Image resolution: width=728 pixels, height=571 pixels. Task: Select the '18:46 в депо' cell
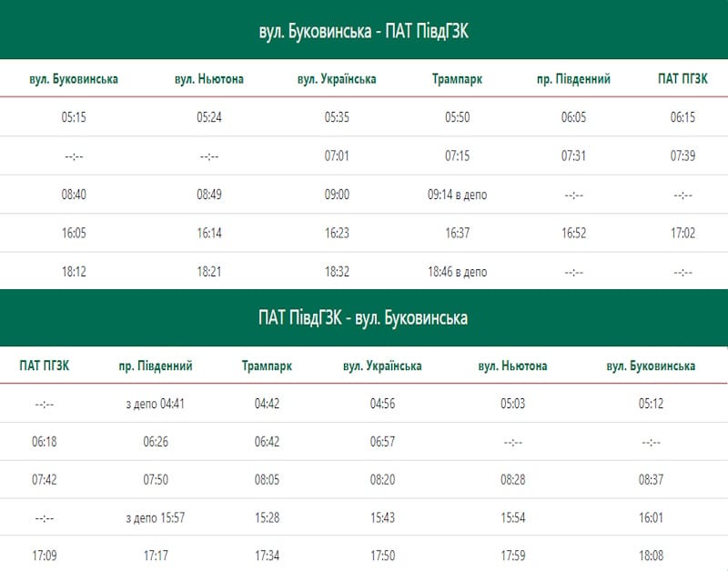pos(457,271)
